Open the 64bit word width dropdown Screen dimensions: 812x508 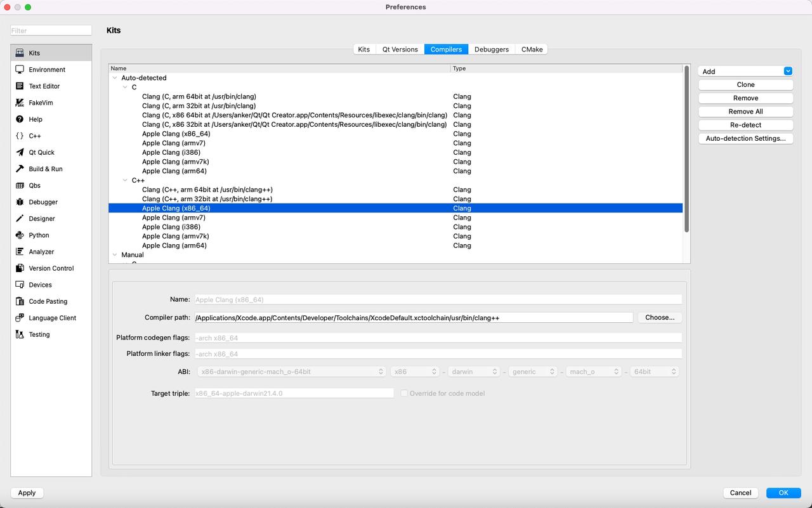coord(655,372)
